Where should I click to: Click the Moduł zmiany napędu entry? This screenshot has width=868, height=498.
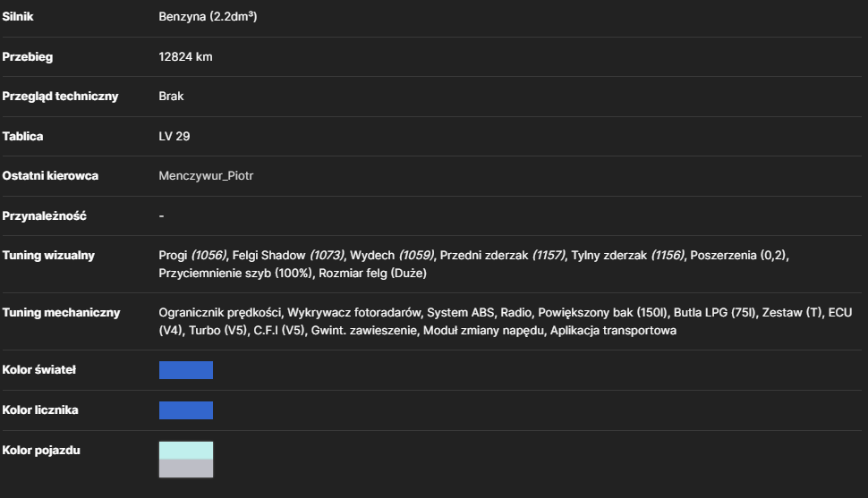[x=483, y=330]
